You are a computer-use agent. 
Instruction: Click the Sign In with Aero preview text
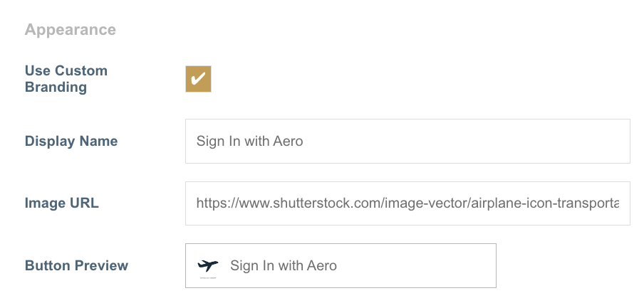[283, 266]
